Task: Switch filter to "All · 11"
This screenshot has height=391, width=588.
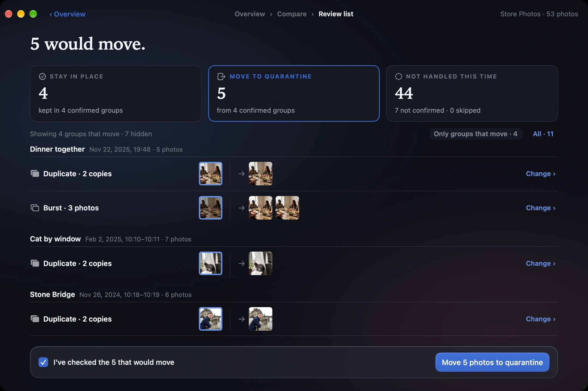Action: click(543, 134)
